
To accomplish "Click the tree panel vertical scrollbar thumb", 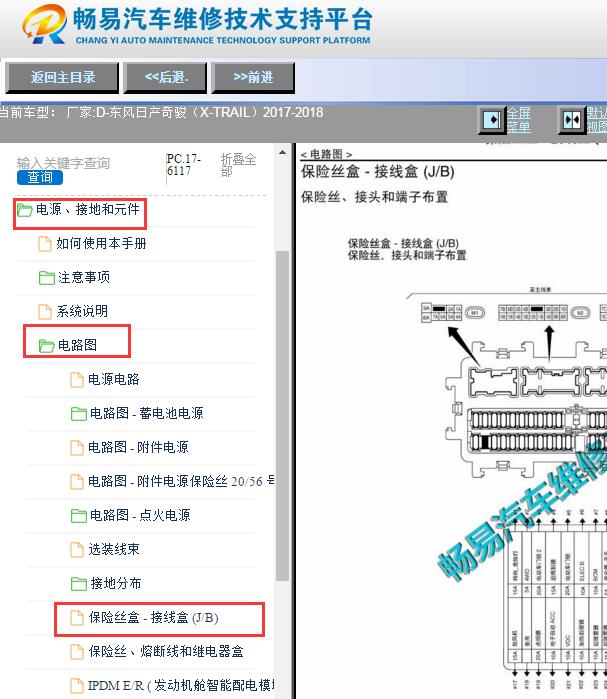I will coord(282,415).
